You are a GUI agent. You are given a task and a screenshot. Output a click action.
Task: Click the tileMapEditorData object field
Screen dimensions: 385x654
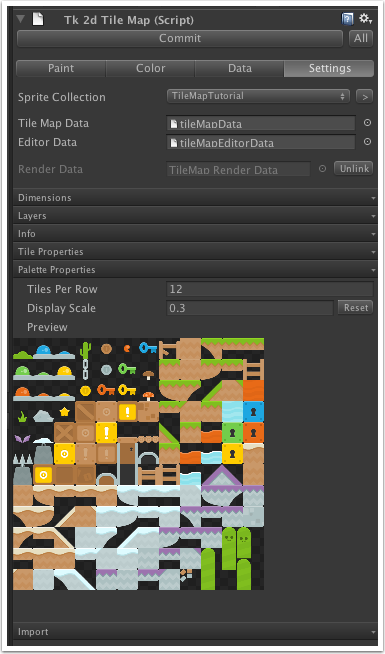point(261,142)
